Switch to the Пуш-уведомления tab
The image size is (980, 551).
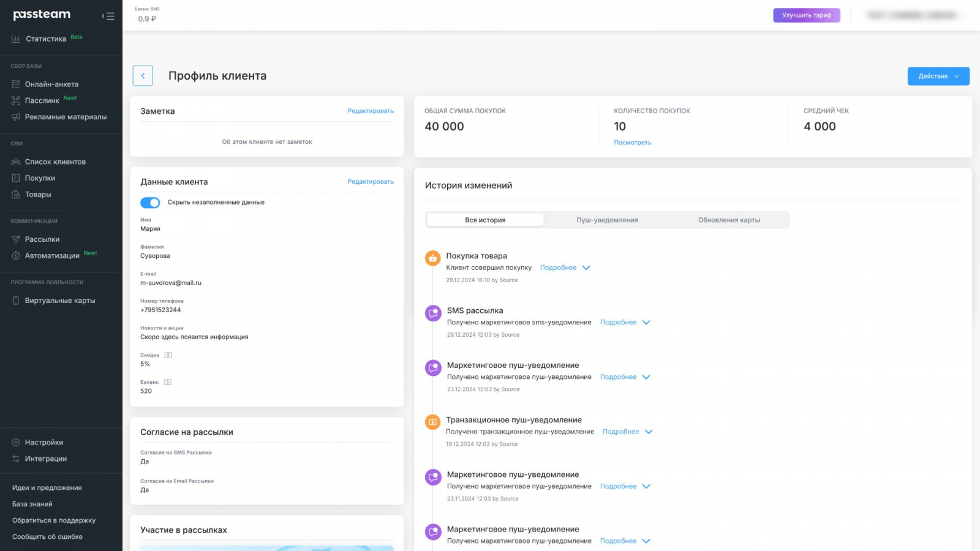click(x=607, y=220)
